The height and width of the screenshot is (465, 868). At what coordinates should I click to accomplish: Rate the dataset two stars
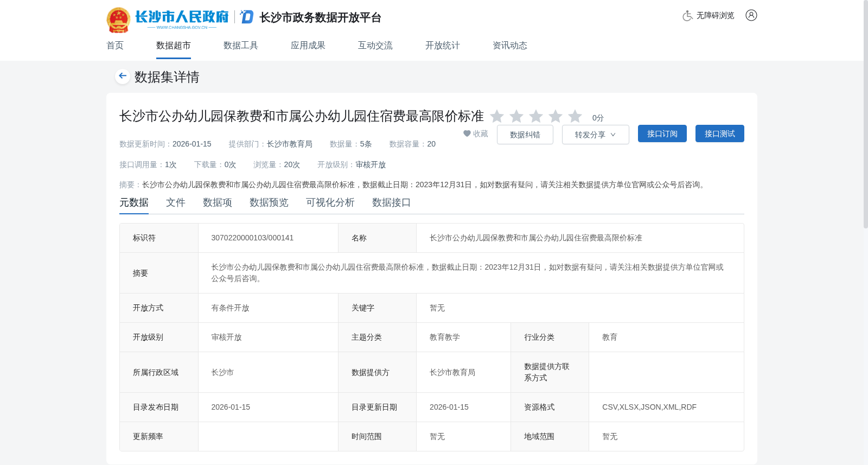point(516,117)
